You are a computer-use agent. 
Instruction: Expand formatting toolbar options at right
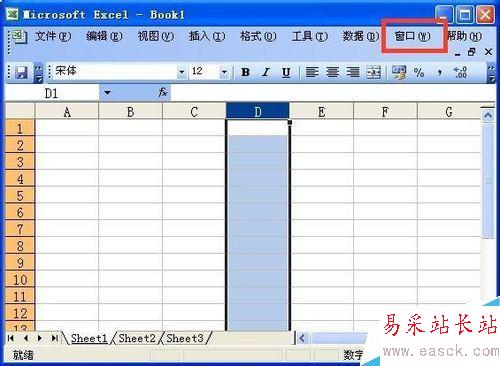coord(491,72)
